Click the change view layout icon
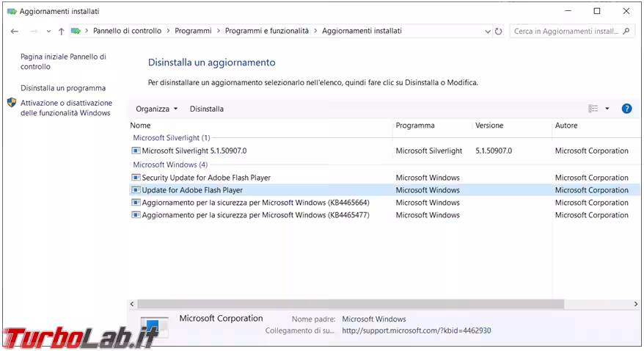This screenshot has height=351, width=644. 593,109
